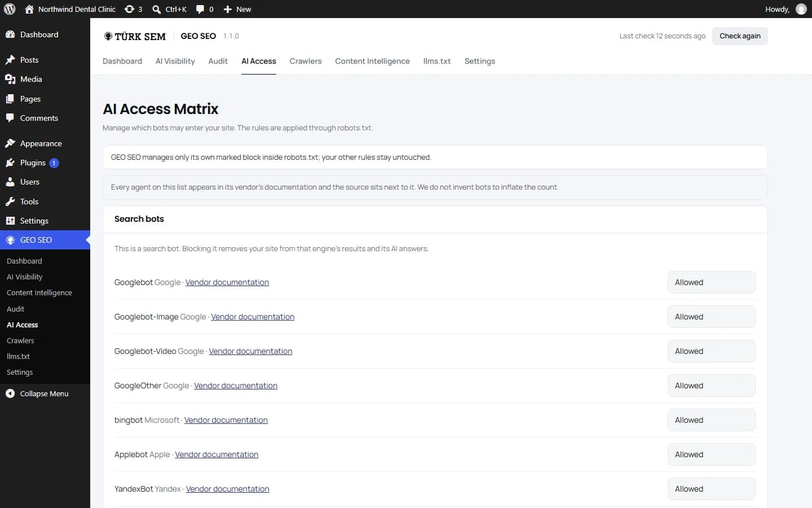Click the Dashboard gauge icon in sidebar
Viewport: 812px width, 508px height.
10,34
